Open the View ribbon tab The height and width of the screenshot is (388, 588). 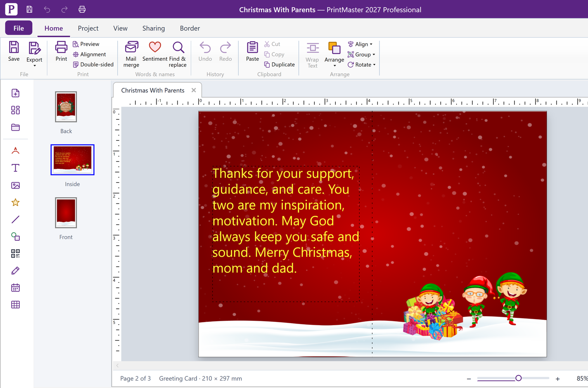(x=120, y=28)
